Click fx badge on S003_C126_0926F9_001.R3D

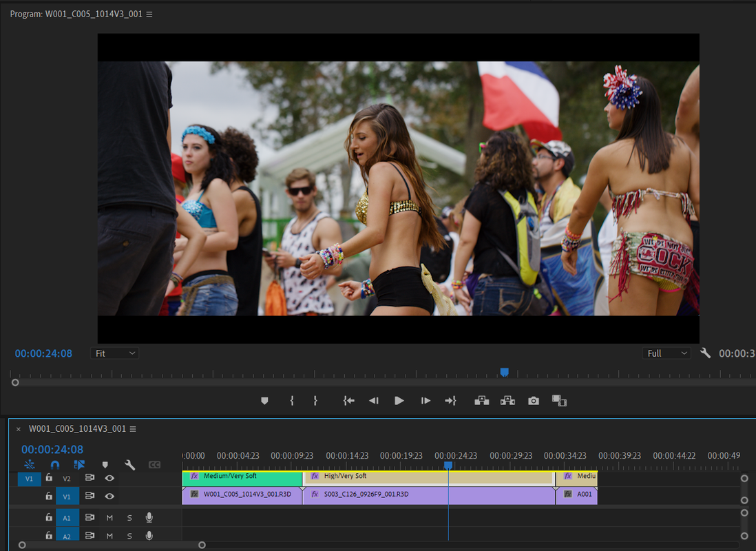pyautogui.click(x=315, y=494)
